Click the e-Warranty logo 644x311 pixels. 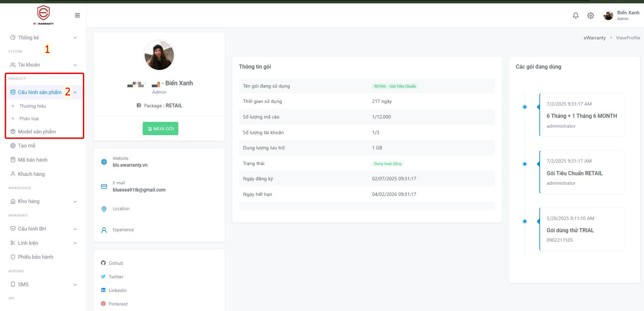point(43,15)
